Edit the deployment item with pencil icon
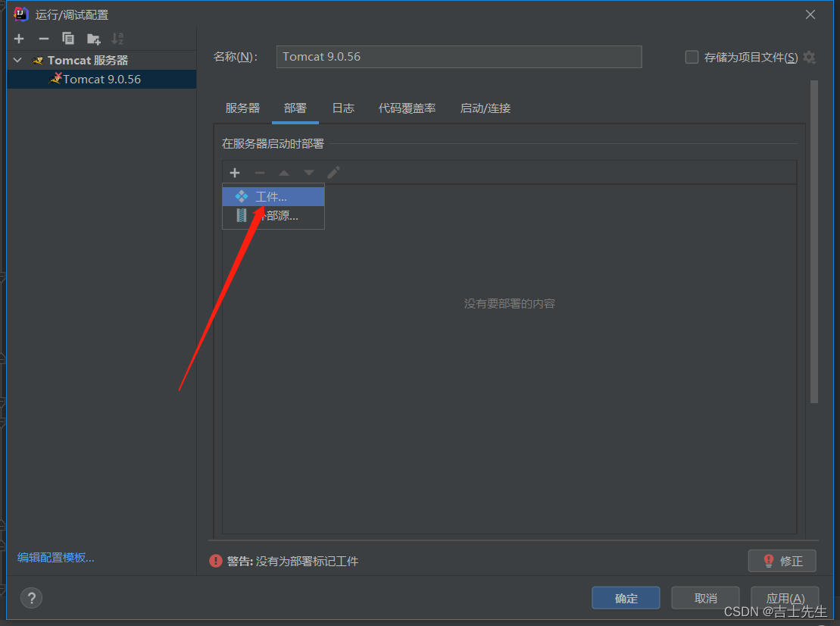The height and width of the screenshot is (626, 840). 333,173
